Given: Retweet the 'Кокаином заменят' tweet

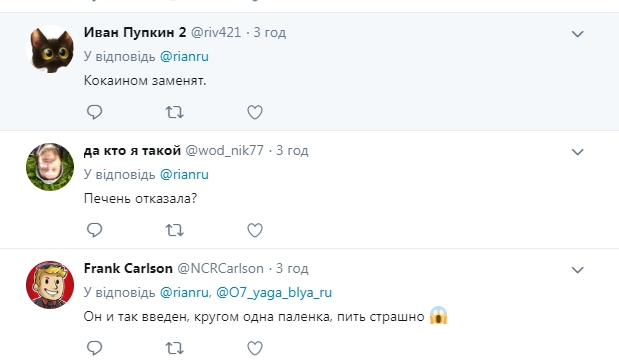Looking at the screenshot, I should pos(174,112).
